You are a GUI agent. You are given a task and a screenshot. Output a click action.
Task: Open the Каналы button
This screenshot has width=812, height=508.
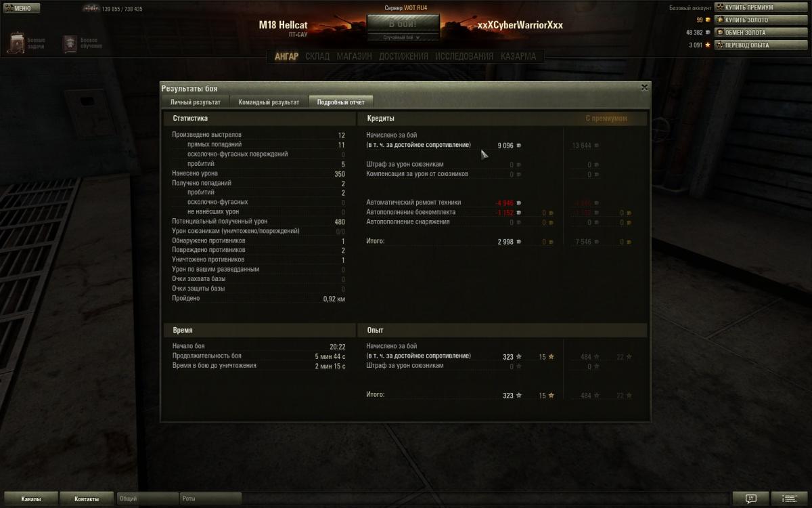pos(30,499)
